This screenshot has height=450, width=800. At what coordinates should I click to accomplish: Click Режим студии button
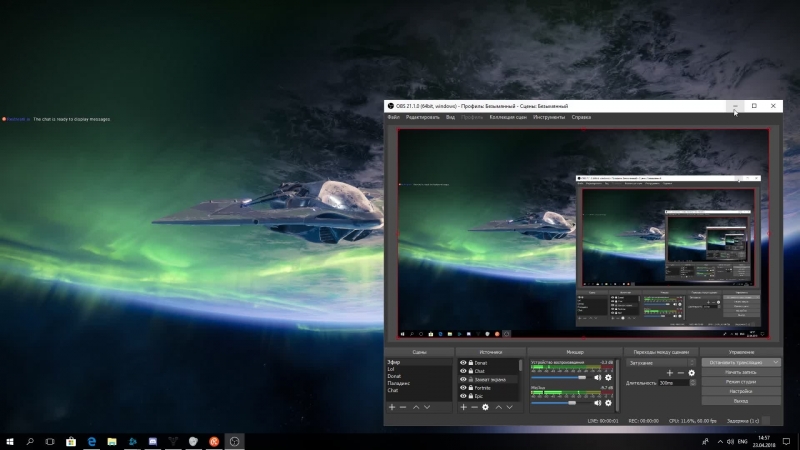click(x=741, y=382)
